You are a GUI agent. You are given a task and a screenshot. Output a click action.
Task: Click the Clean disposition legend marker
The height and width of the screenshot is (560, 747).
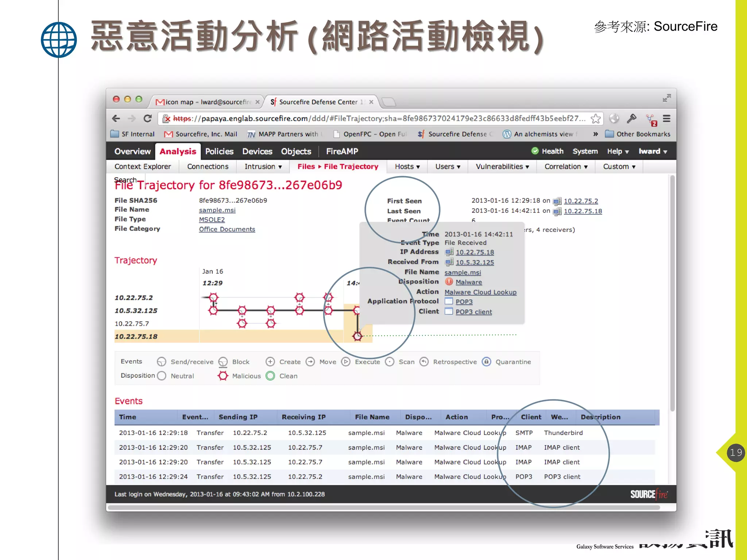point(270,376)
